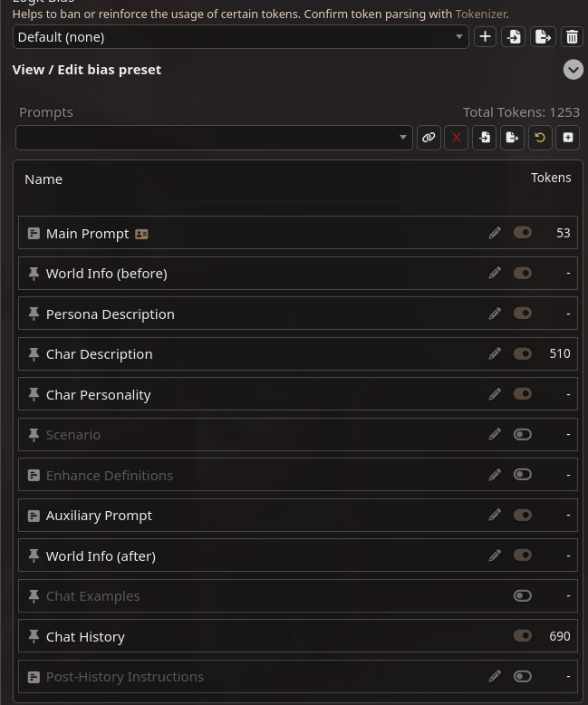The height and width of the screenshot is (705, 588).
Task: Add a new prompt with plus icon
Action: coord(568,138)
